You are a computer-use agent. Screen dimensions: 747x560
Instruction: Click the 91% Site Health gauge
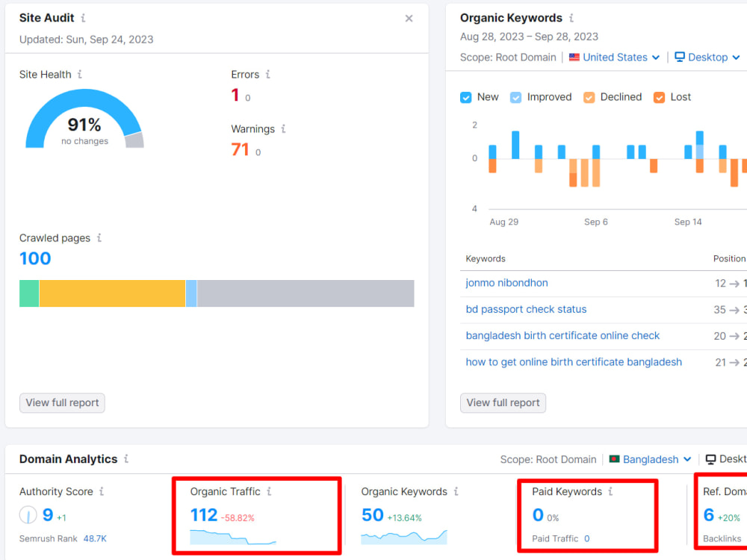pos(84,119)
